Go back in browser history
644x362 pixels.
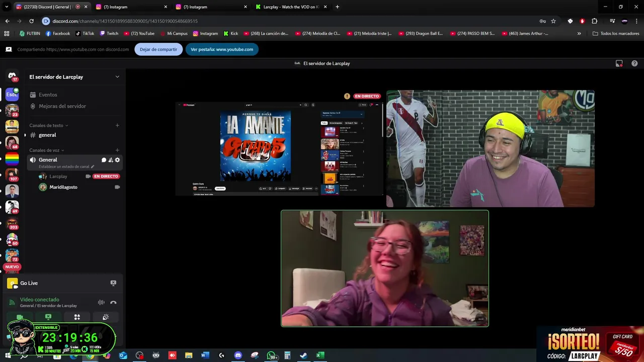pyautogui.click(x=7, y=21)
